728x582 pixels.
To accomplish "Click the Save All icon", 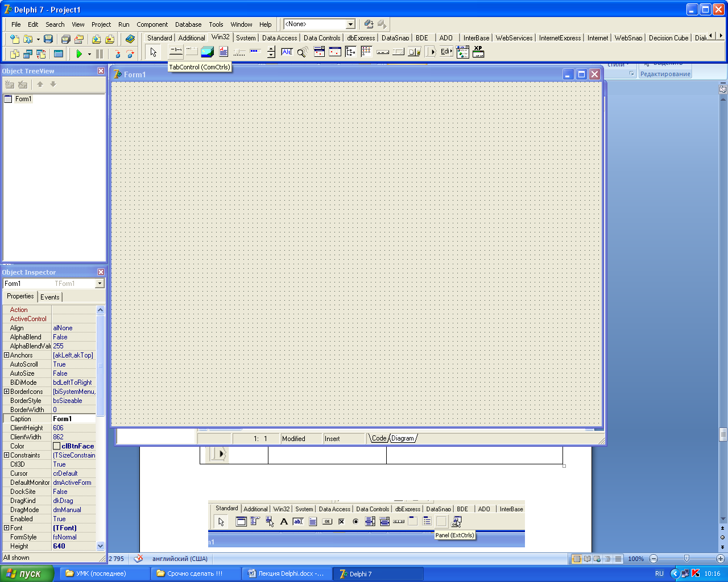I will pyautogui.click(x=65, y=39).
